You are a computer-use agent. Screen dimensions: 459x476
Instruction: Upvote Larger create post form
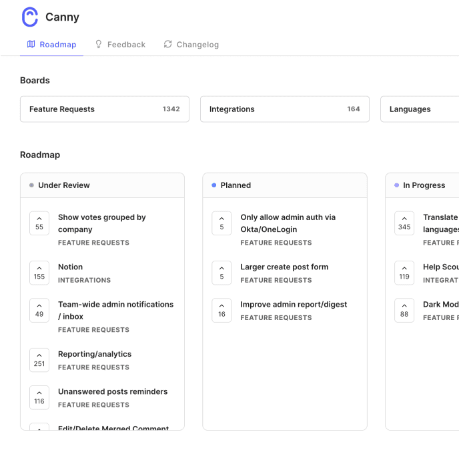221,273
